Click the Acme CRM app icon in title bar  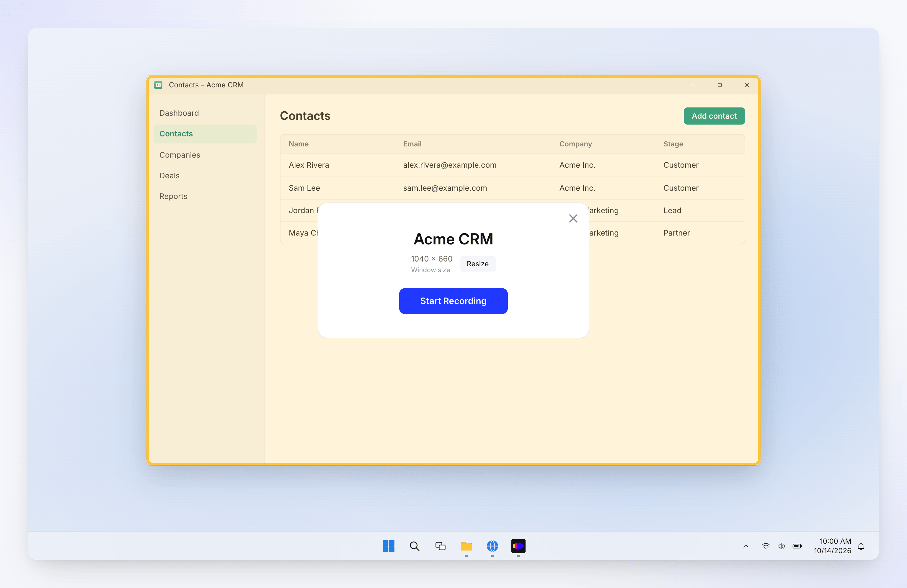tap(158, 85)
